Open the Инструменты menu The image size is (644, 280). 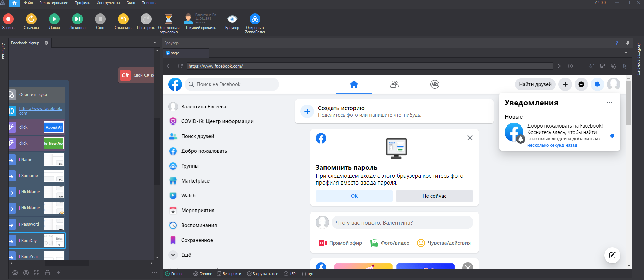click(108, 3)
